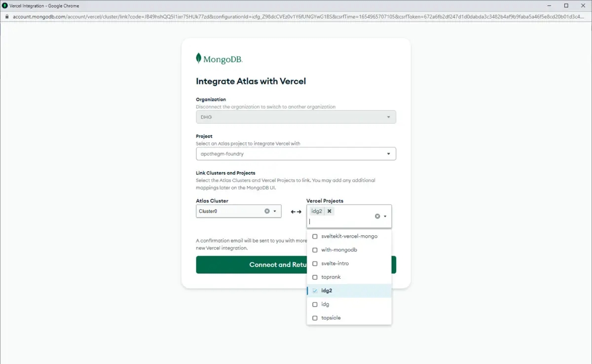This screenshot has height=364, width=592.
Task: Click the Chrome favicon in title bar
Action: point(5,5)
